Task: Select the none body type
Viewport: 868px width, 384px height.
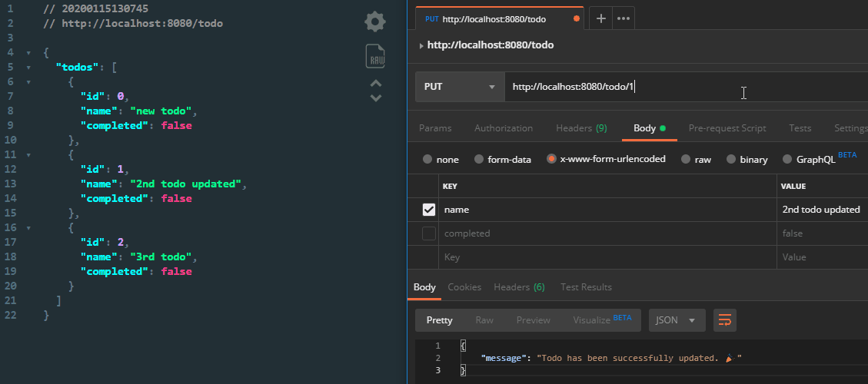Action: click(x=427, y=159)
